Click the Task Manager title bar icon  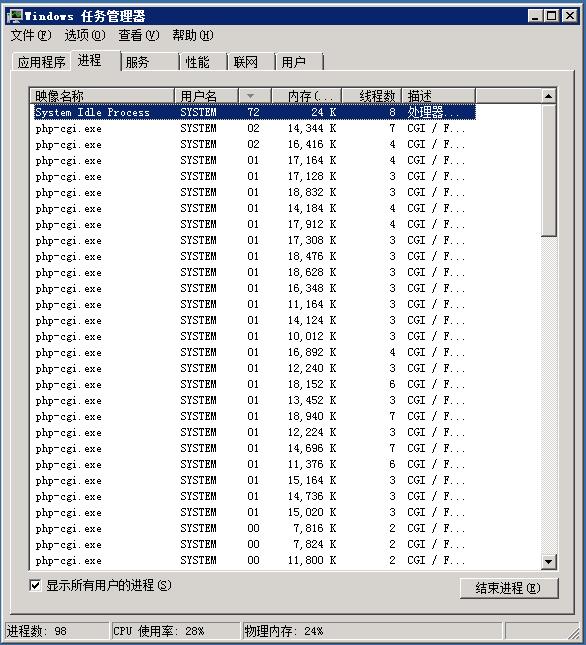15,16
